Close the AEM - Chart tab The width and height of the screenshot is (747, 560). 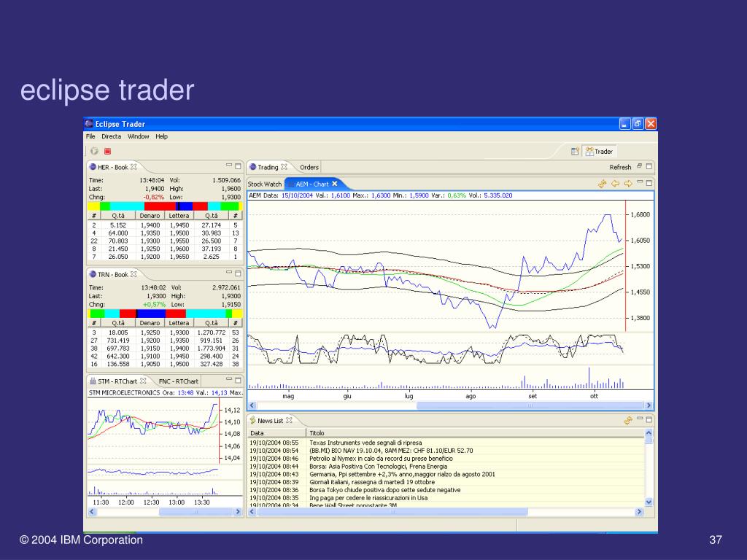334,183
